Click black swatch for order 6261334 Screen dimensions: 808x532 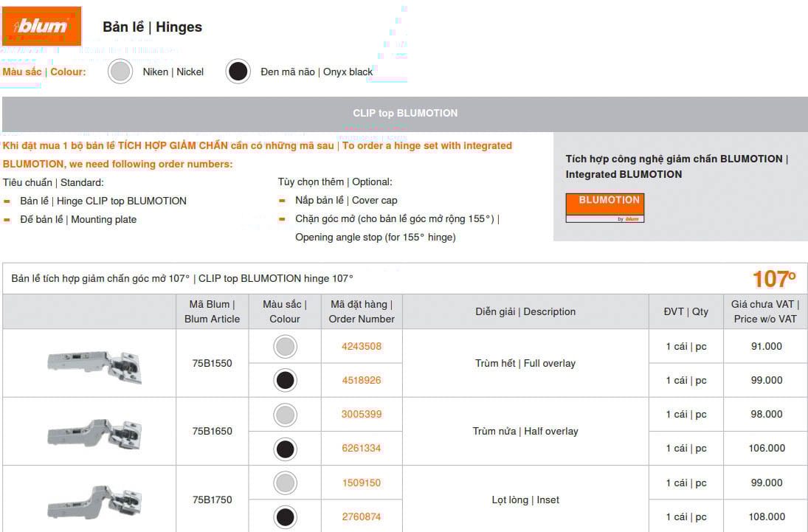tap(285, 449)
